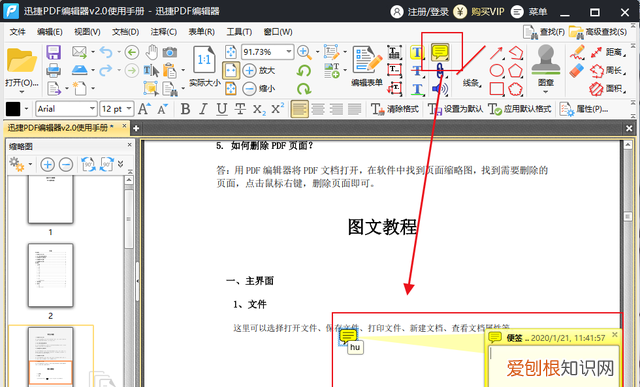
Task: Expand the Stamp tool dropdown arrow
Action: point(546,91)
